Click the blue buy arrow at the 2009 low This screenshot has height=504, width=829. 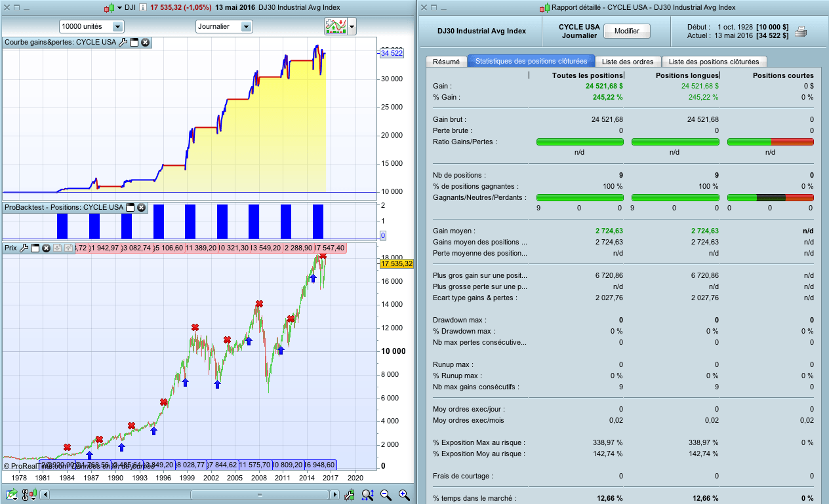tap(281, 351)
